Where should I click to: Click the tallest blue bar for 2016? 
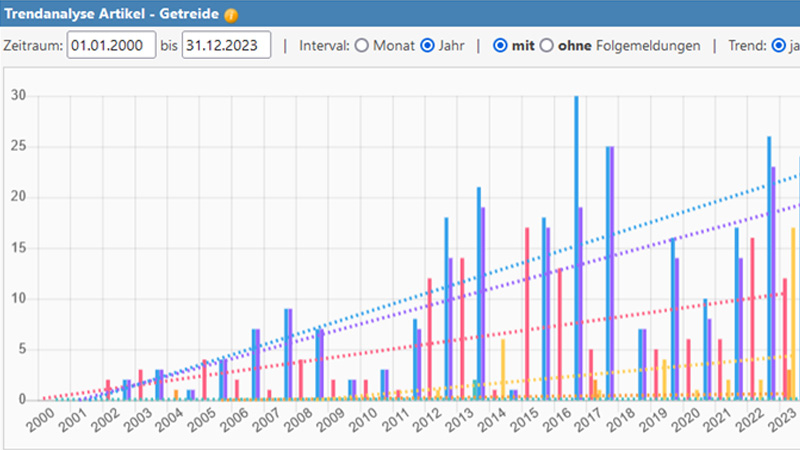(x=576, y=250)
